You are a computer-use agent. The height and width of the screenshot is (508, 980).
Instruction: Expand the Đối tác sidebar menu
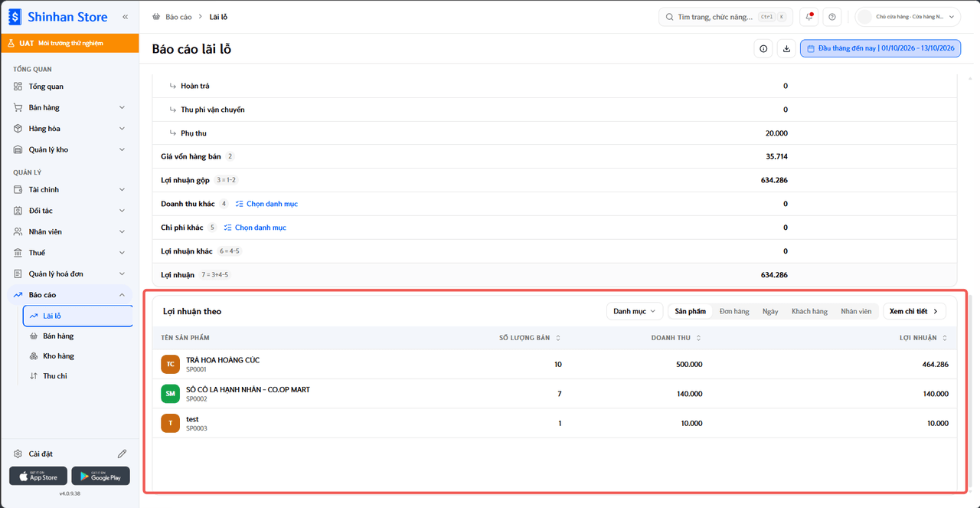click(70, 211)
